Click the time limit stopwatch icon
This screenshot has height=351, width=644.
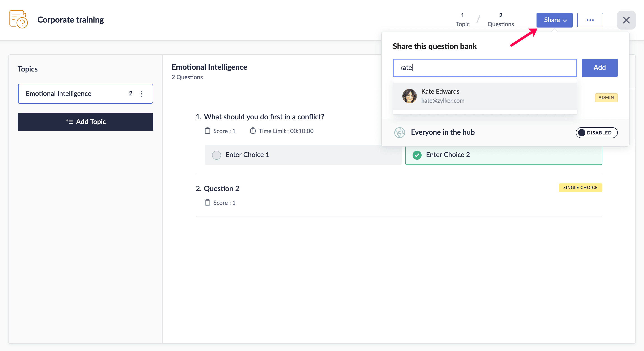tap(253, 131)
